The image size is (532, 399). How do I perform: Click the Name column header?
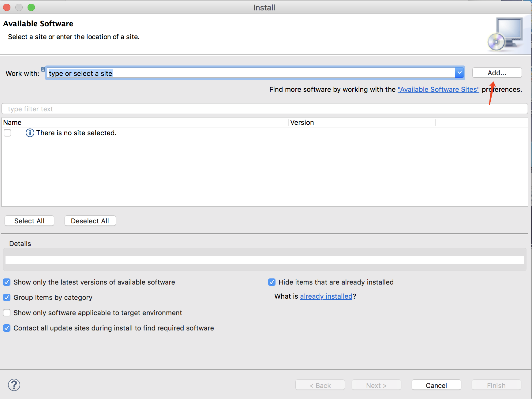coord(12,122)
